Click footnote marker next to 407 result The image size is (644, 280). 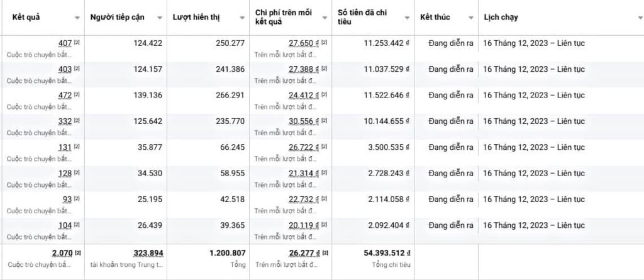77,42
